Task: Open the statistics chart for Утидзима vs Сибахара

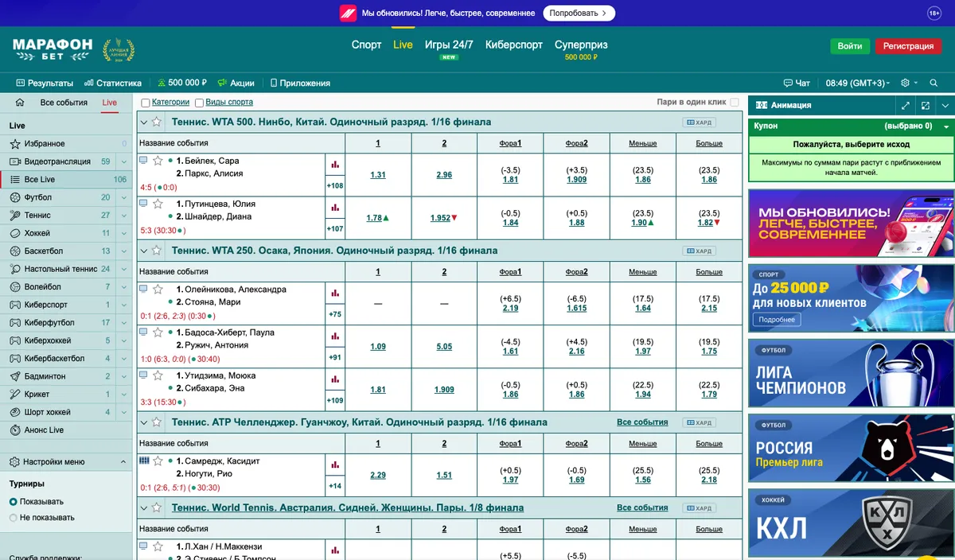Action: pos(335,379)
